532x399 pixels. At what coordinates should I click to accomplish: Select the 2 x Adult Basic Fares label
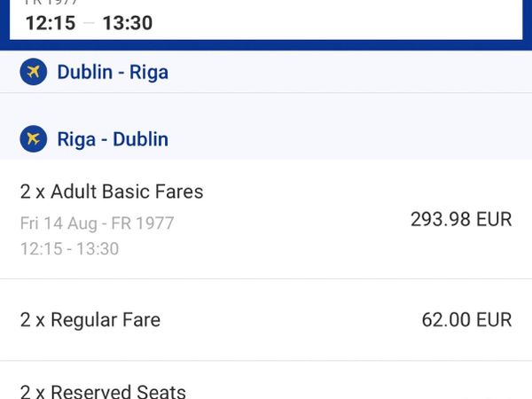112,192
